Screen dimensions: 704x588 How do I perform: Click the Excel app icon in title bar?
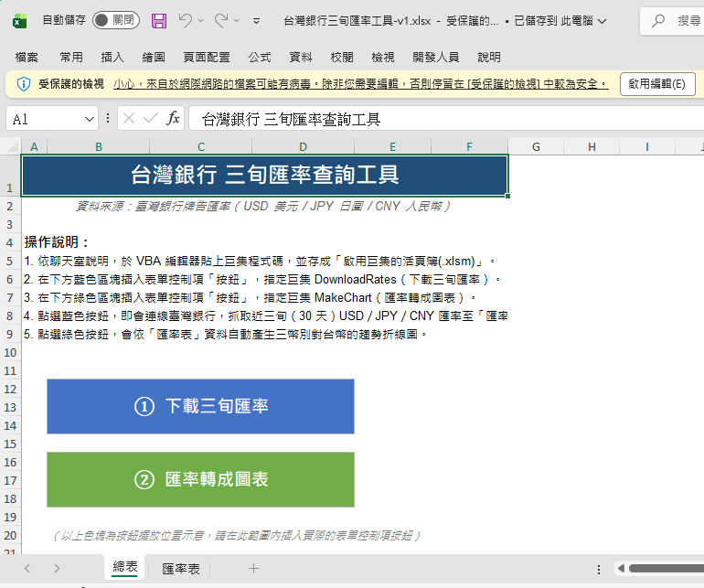tap(19, 21)
